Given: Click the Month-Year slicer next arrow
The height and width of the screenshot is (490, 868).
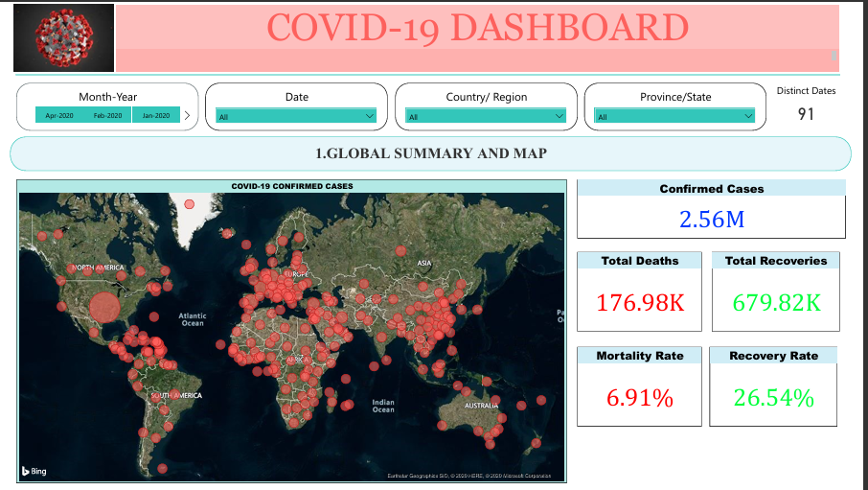Looking at the screenshot, I should point(187,116).
